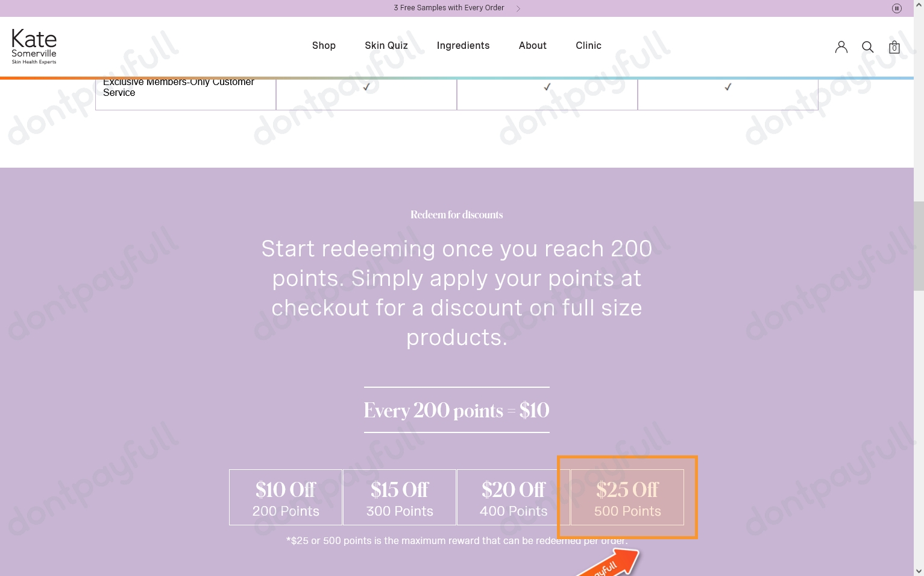Navigate to the About page

532,46
